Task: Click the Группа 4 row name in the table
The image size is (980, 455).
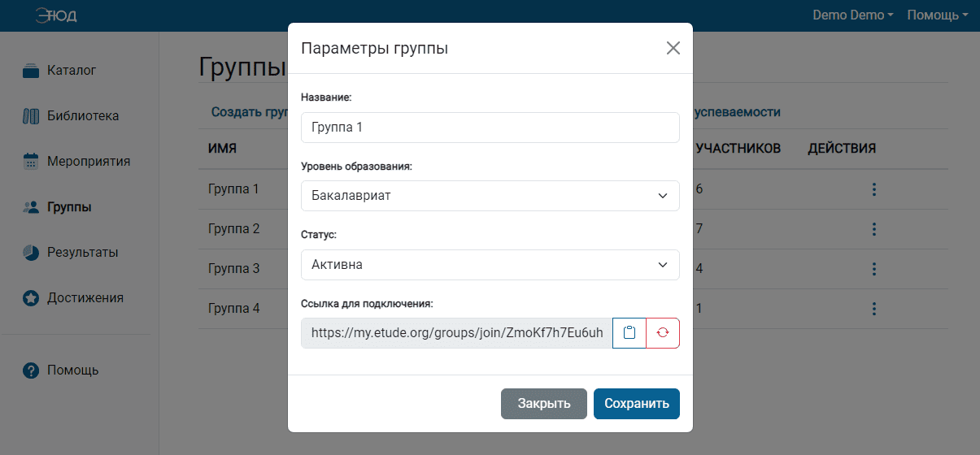Action: tap(233, 309)
